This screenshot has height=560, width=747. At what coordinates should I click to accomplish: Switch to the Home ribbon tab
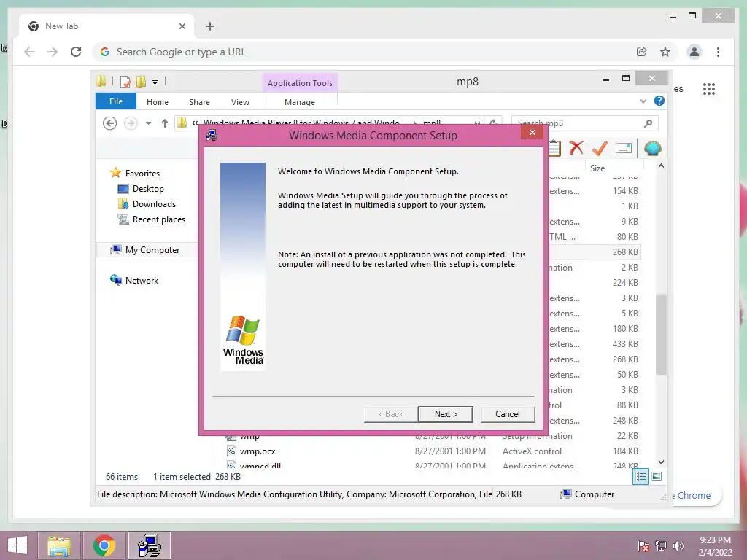point(158,102)
